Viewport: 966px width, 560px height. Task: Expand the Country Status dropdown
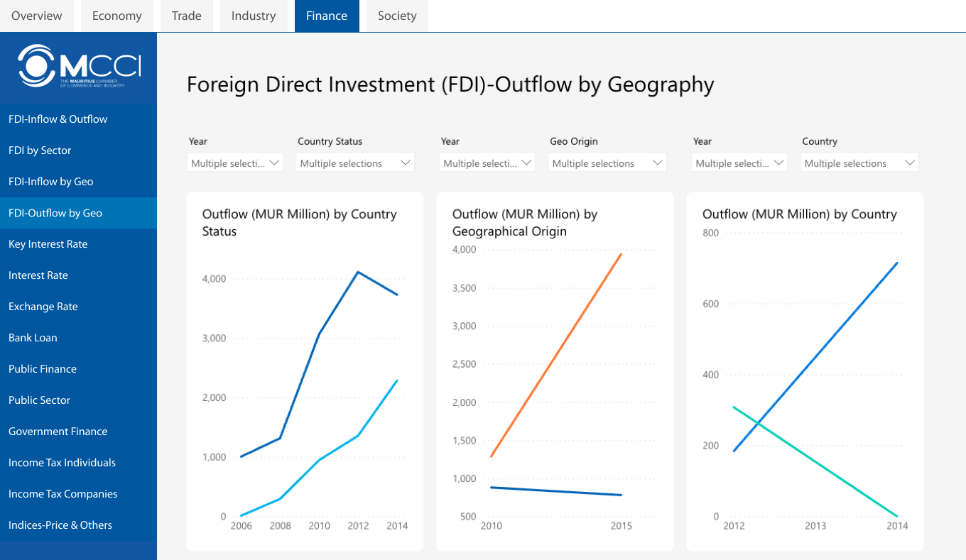(355, 163)
